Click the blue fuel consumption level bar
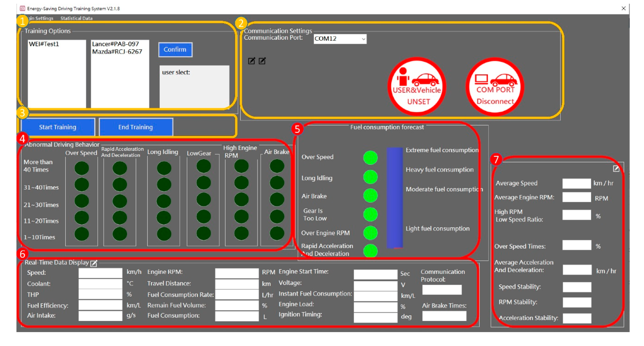The height and width of the screenshot is (346, 644). tap(395, 198)
